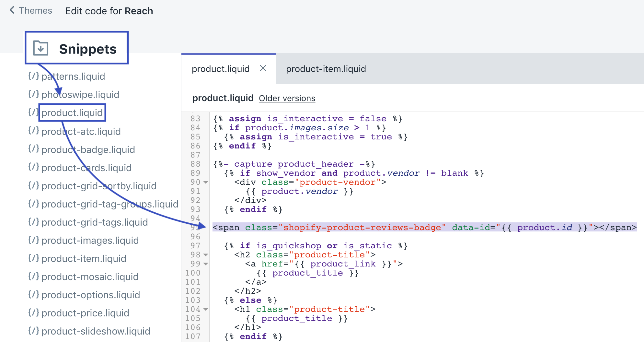Click the liquid file icon beside product-slideshow.liquid
The height and width of the screenshot is (342, 644).
[x=33, y=331]
